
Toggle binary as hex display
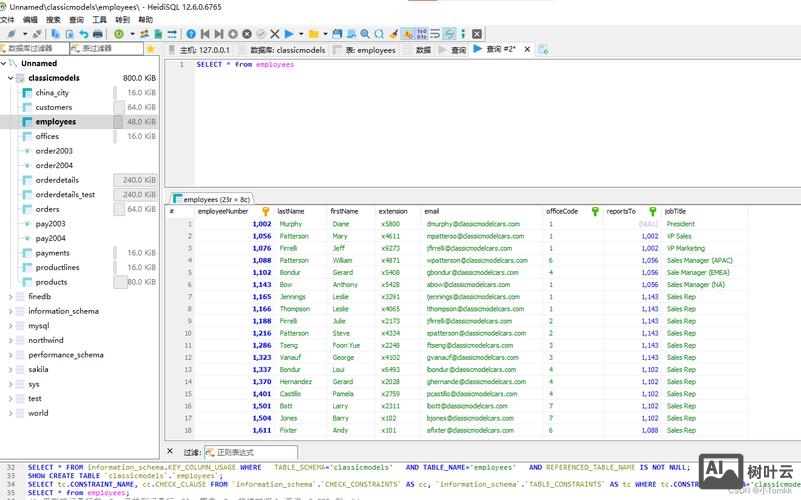[x=421, y=34]
